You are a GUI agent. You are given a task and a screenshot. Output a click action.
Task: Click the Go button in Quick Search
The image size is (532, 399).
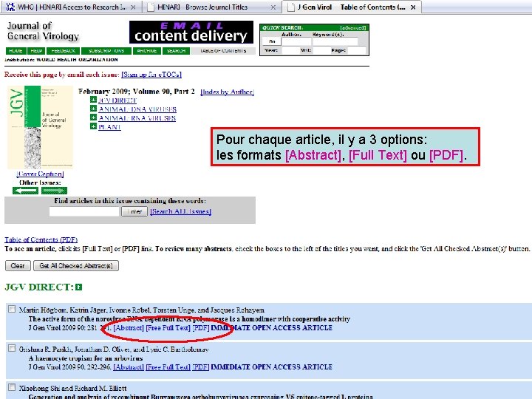pos(272,41)
